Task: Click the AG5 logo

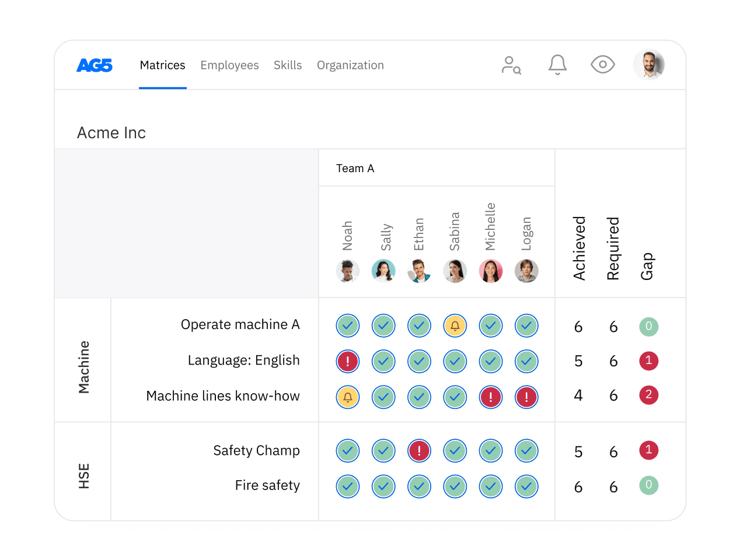Action: coord(95,65)
